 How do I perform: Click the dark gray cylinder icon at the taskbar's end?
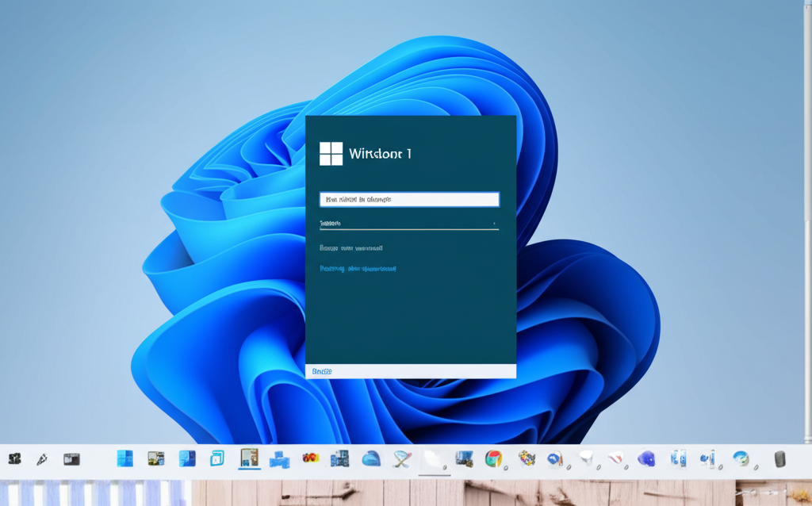tap(780, 459)
